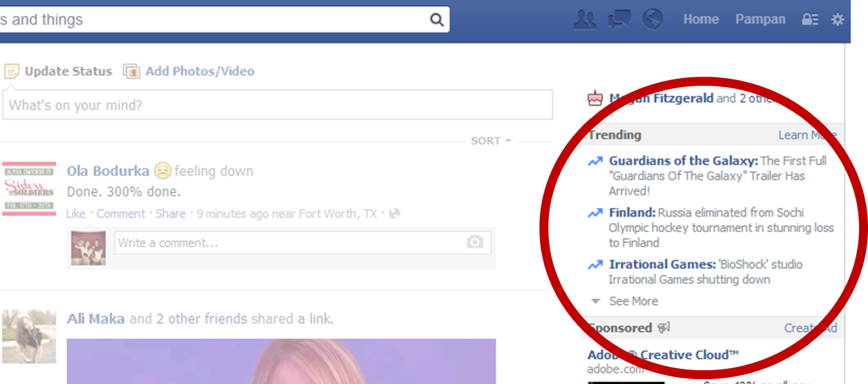Open Guardians of the Galaxy trending topic
Screen dimensions: 868x384
coord(683,161)
